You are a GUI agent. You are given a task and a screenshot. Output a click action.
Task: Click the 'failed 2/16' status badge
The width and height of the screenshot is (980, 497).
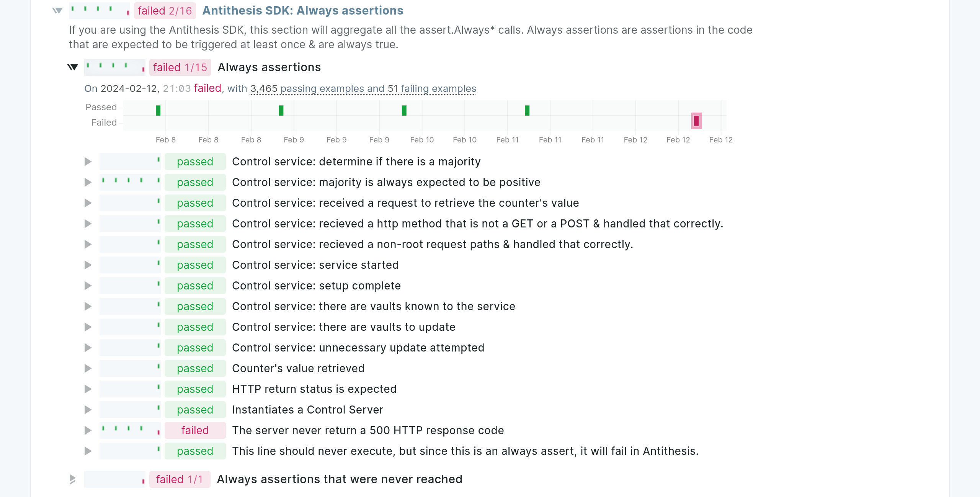(x=165, y=11)
